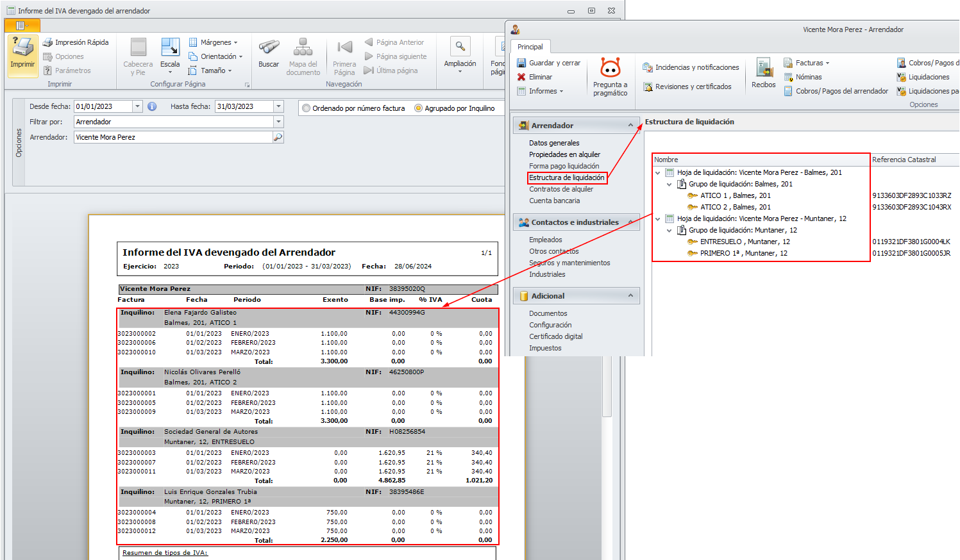
Task: Switch to the Principal tab
Action: (x=530, y=47)
